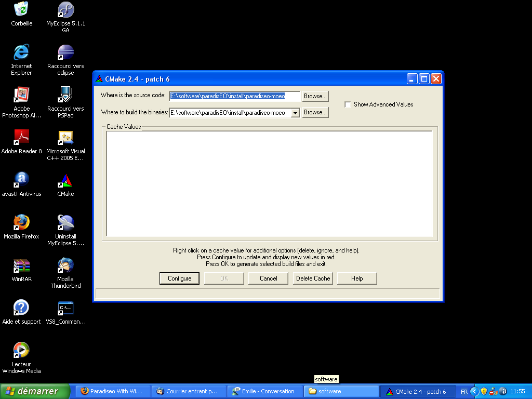Click Browse next to source code path
The width and height of the screenshot is (532, 399).
point(315,96)
